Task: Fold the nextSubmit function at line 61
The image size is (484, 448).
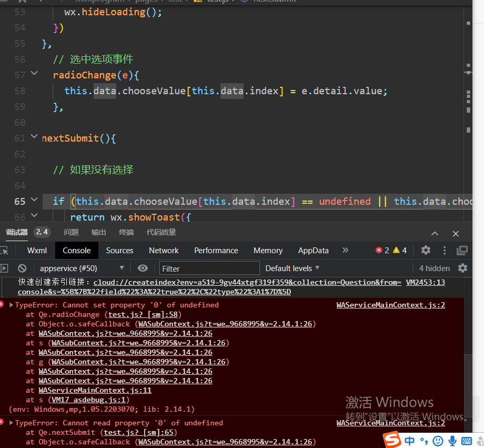Action: [x=34, y=136]
